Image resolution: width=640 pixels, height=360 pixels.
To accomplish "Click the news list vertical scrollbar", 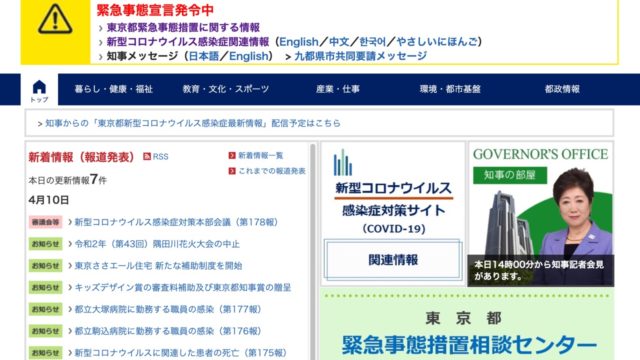I will point(313,251).
